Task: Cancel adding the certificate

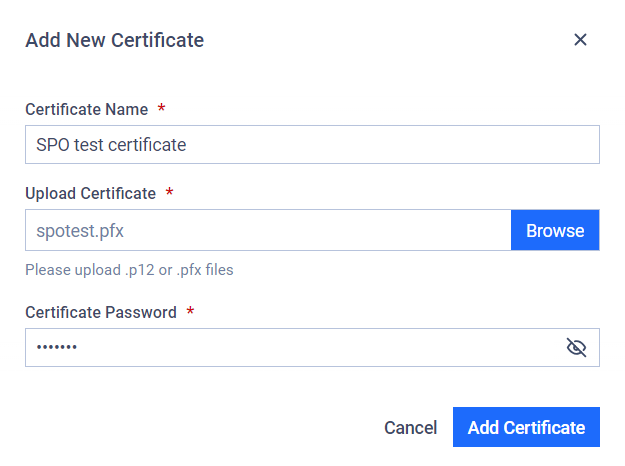Action: (x=411, y=427)
